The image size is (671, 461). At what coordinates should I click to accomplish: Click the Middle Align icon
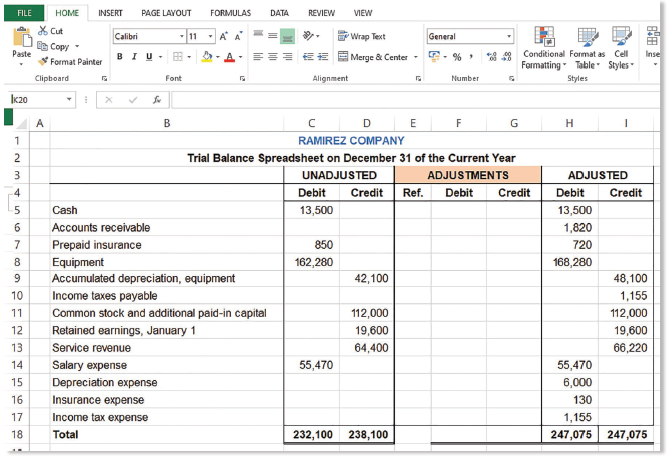point(273,36)
